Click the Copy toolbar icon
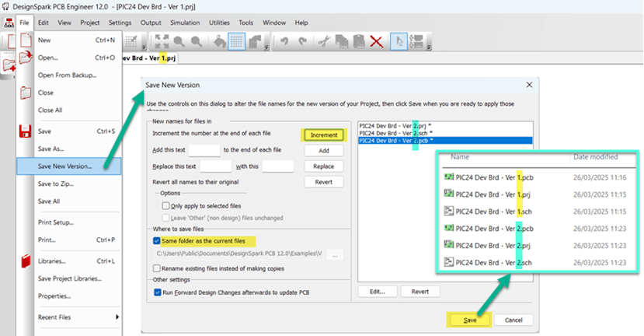644x336 pixels. pos(342,41)
